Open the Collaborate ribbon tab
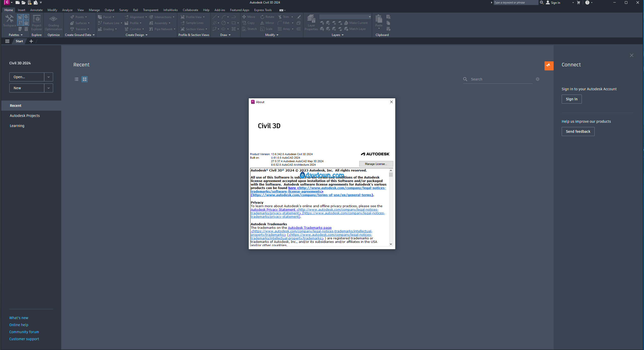The height and width of the screenshot is (350, 644). pyautogui.click(x=190, y=10)
